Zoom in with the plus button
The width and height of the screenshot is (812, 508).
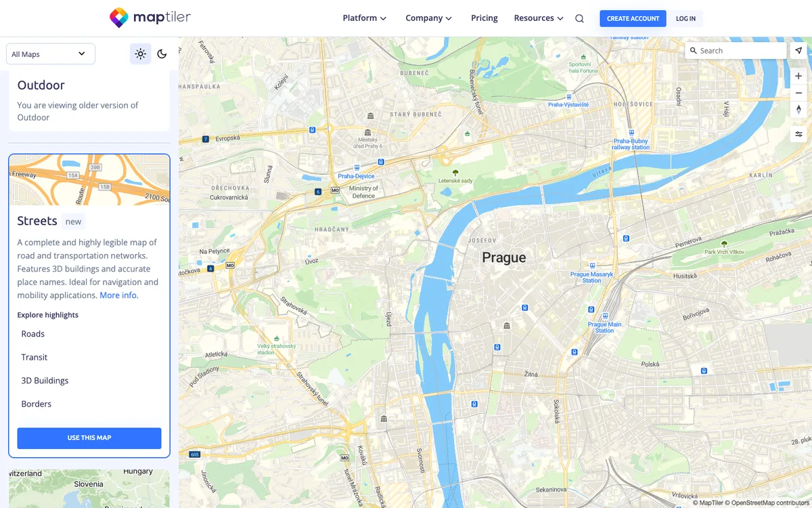tap(798, 77)
